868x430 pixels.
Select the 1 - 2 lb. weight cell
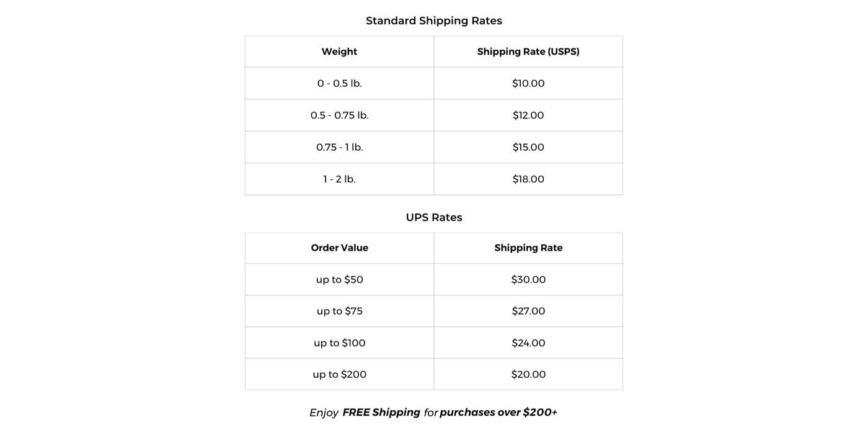point(339,179)
